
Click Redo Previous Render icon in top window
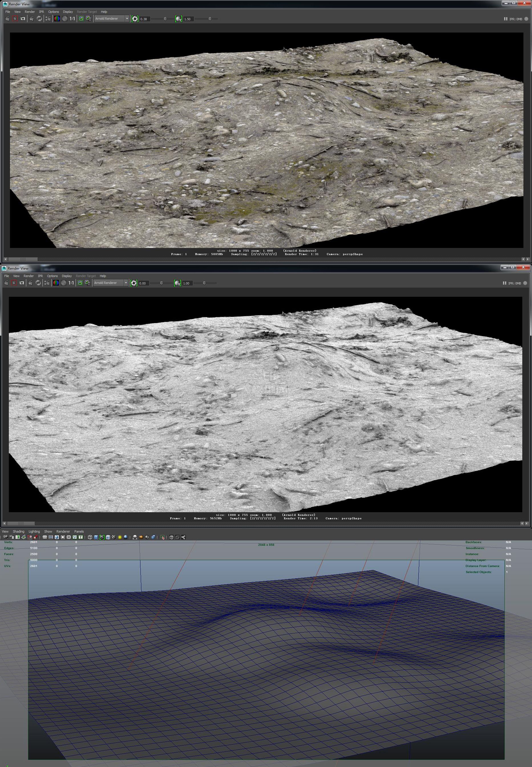(x=7, y=19)
